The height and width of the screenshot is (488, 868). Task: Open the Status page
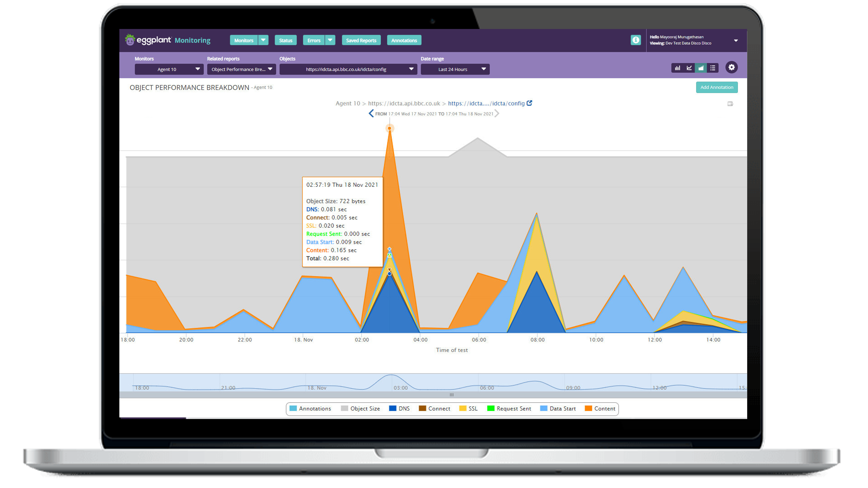(285, 40)
